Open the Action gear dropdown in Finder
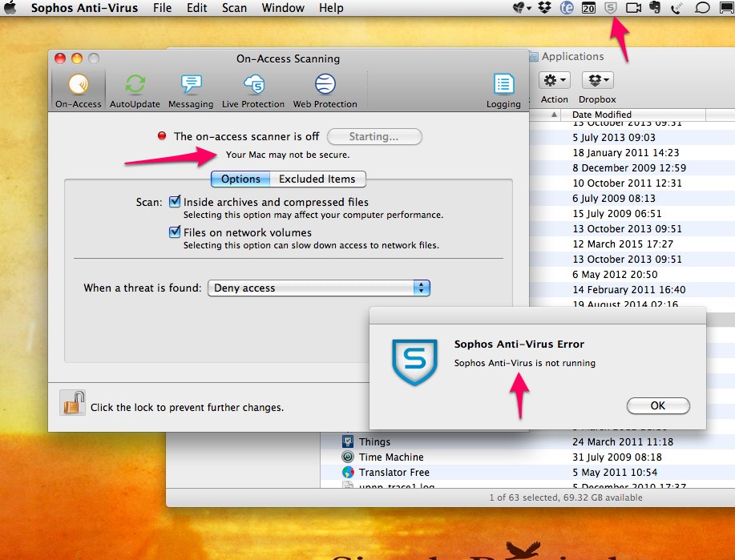 point(555,80)
